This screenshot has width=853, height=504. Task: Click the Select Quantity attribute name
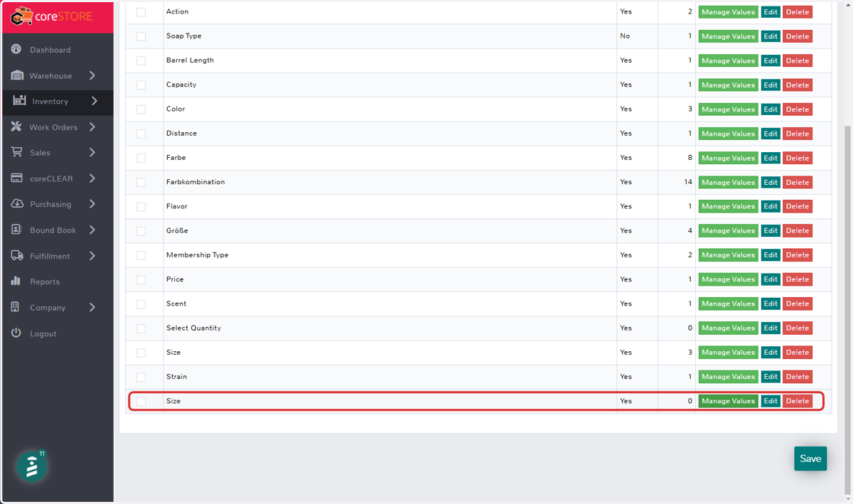tap(193, 328)
